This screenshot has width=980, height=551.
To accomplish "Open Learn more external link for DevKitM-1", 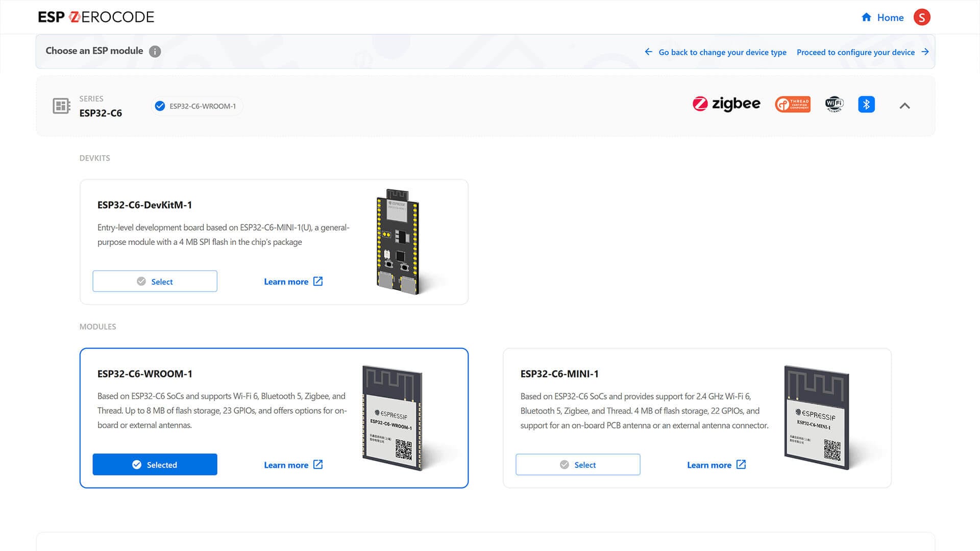I will tap(293, 282).
